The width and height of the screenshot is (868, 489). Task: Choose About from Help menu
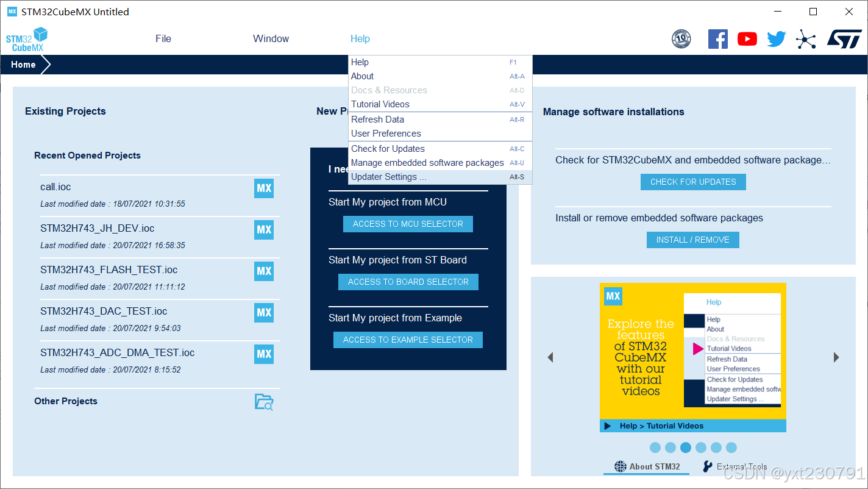pos(440,76)
